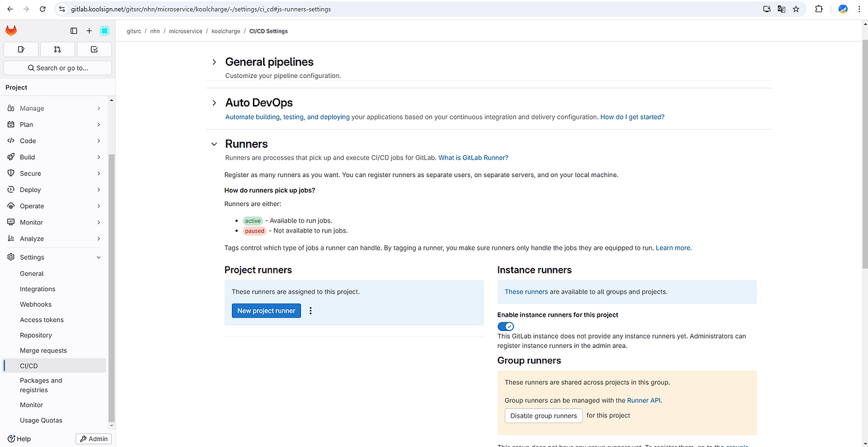The width and height of the screenshot is (868, 447).
Task: Open the create new plus menu
Action: pos(89,31)
